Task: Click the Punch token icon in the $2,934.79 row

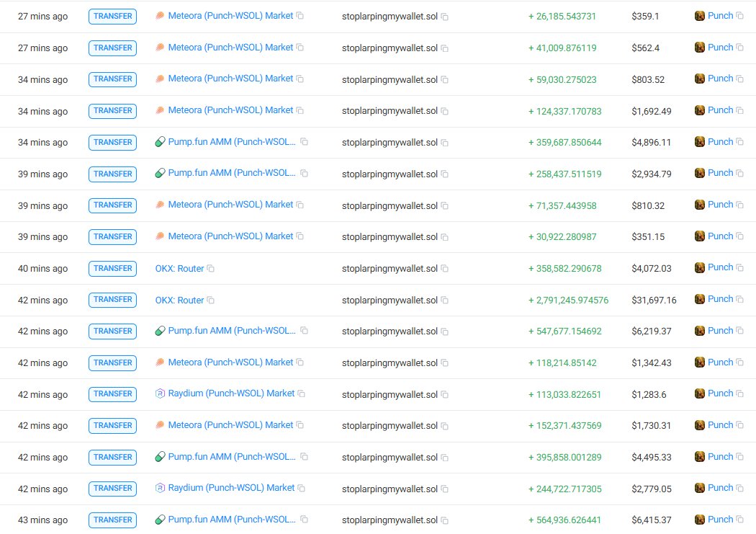Action: click(700, 173)
